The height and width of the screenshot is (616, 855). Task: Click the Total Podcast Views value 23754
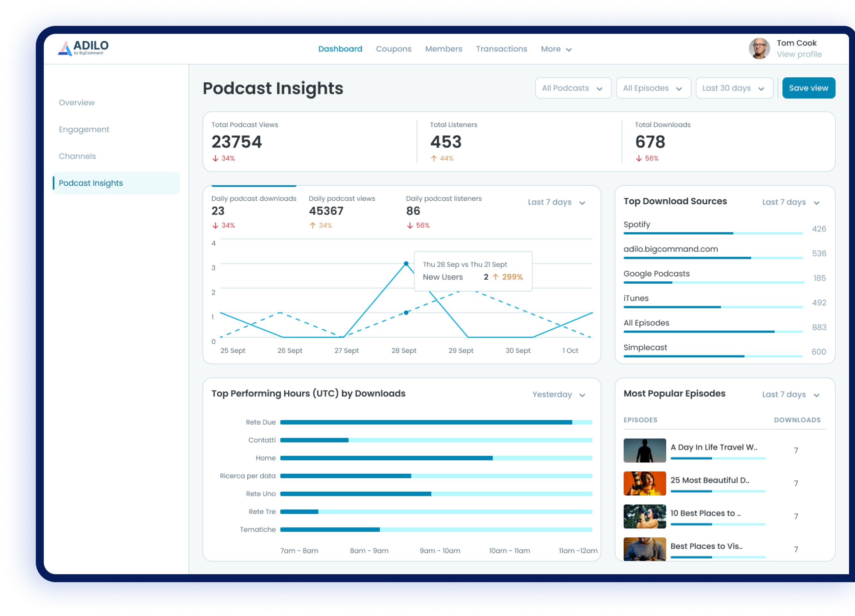click(236, 142)
